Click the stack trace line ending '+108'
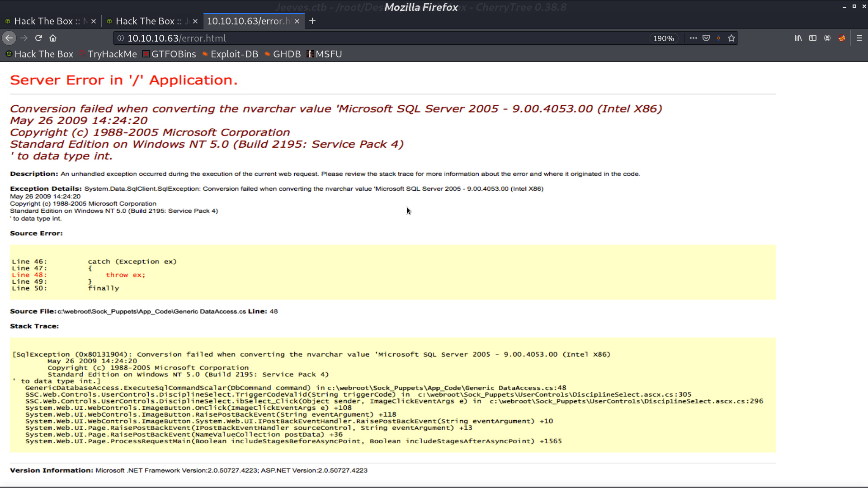This screenshot has height=488, width=868. (188, 408)
